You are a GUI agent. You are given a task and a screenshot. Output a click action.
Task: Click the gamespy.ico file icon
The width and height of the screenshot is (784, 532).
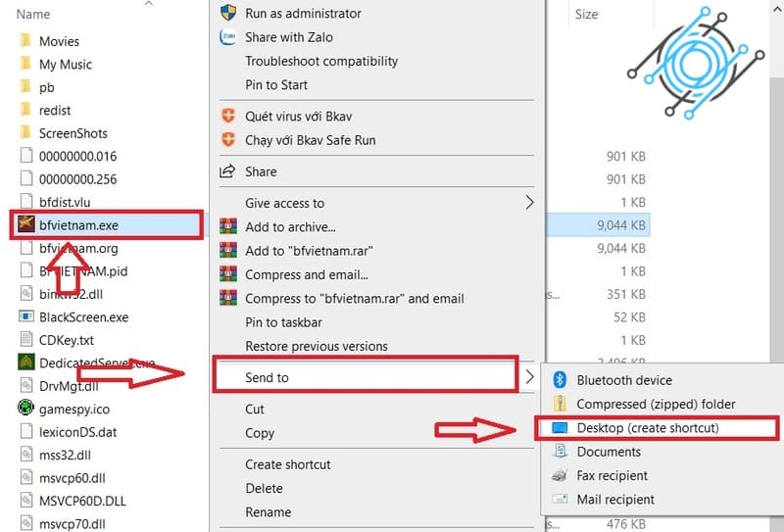click(25, 408)
